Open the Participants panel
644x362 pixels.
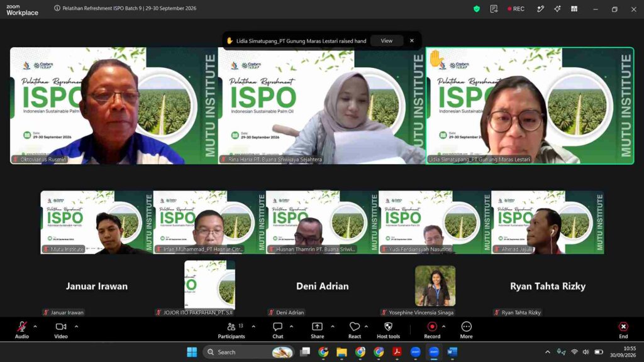(231, 331)
